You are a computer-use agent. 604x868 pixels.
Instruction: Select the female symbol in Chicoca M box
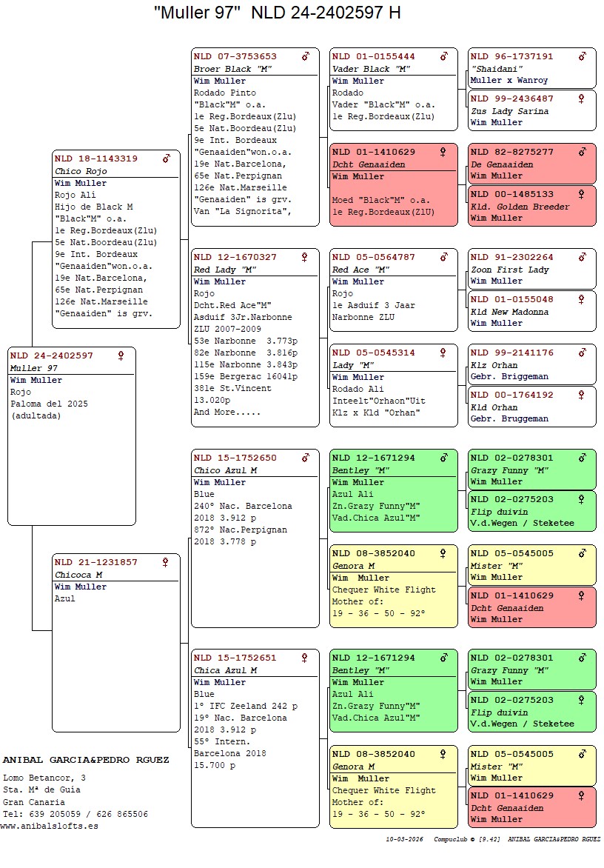[166, 562]
